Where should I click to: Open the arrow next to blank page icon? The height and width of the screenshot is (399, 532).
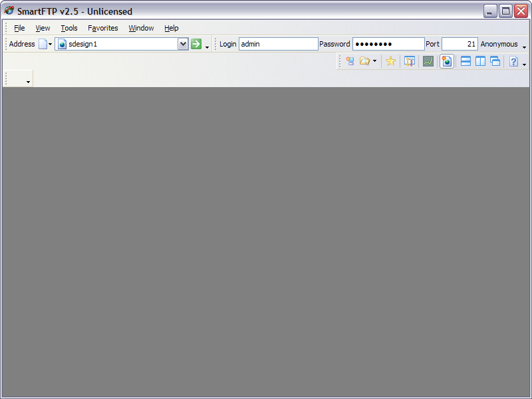pyautogui.click(x=51, y=44)
